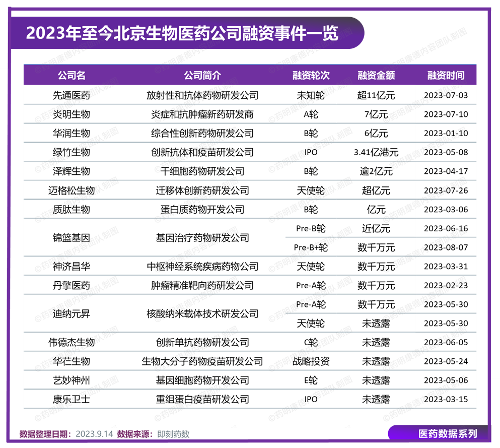This screenshot has width=500, height=448.
Task: Click the date 2023-07-03
Action: (446, 95)
